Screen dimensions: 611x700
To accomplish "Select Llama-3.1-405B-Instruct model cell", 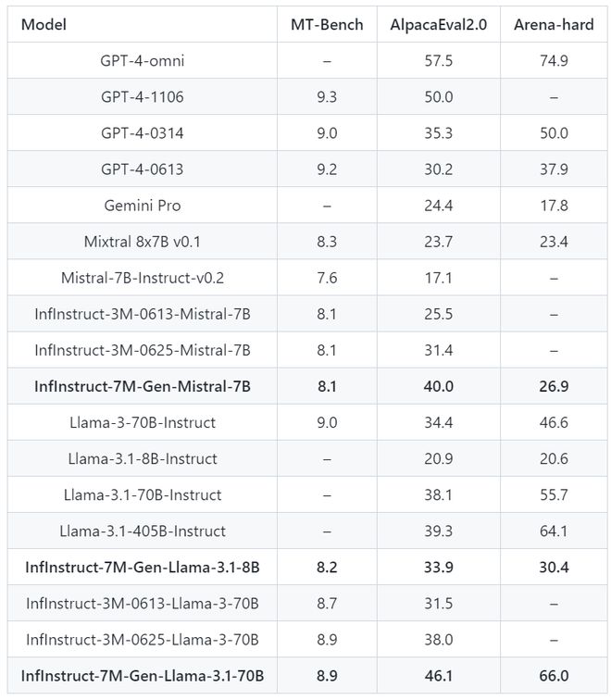I will tap(142, 531).
